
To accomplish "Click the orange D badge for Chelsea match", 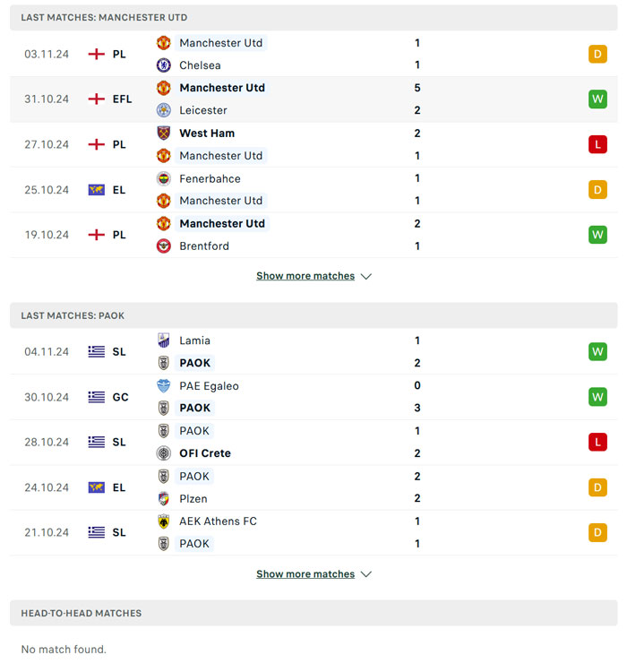I will [x=597, y=54].
